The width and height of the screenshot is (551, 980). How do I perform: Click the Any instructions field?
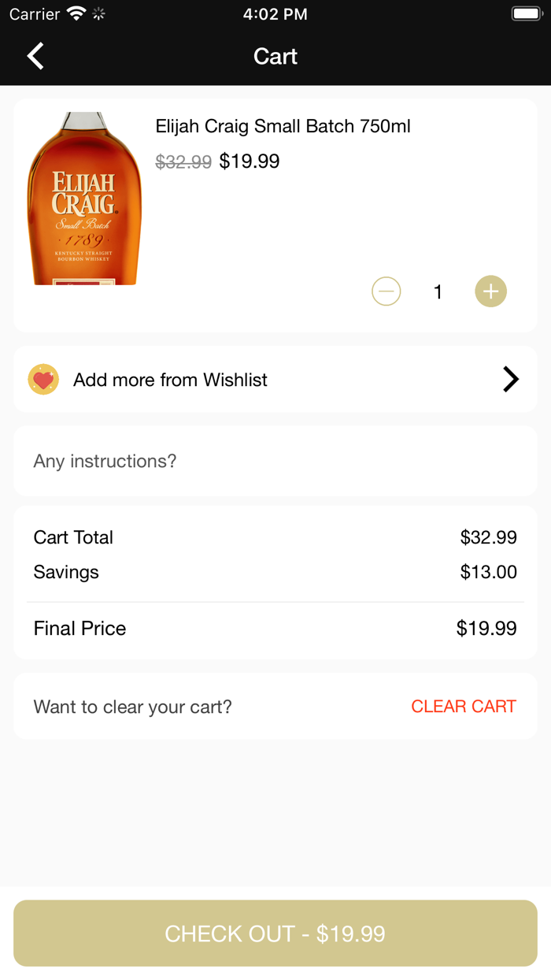tap(275, 461)
